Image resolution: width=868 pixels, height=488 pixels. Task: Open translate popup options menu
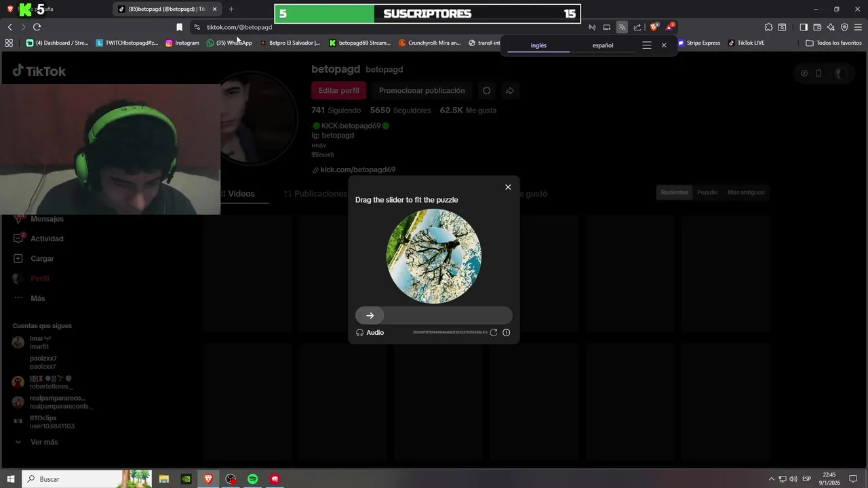(x=647, y=45)
